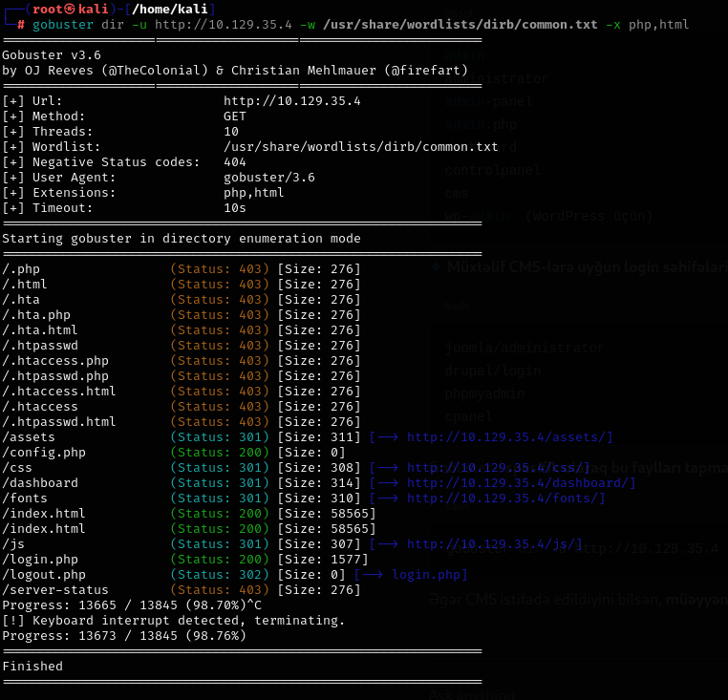Click the /dashboard path in the results
The image size is (728, 700).
[x=40, y=483]
